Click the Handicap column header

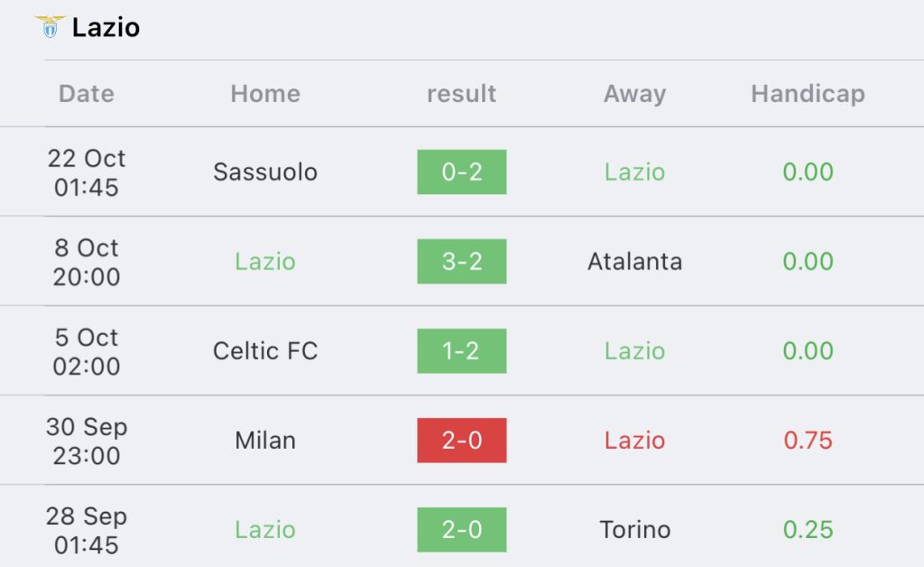808,94
